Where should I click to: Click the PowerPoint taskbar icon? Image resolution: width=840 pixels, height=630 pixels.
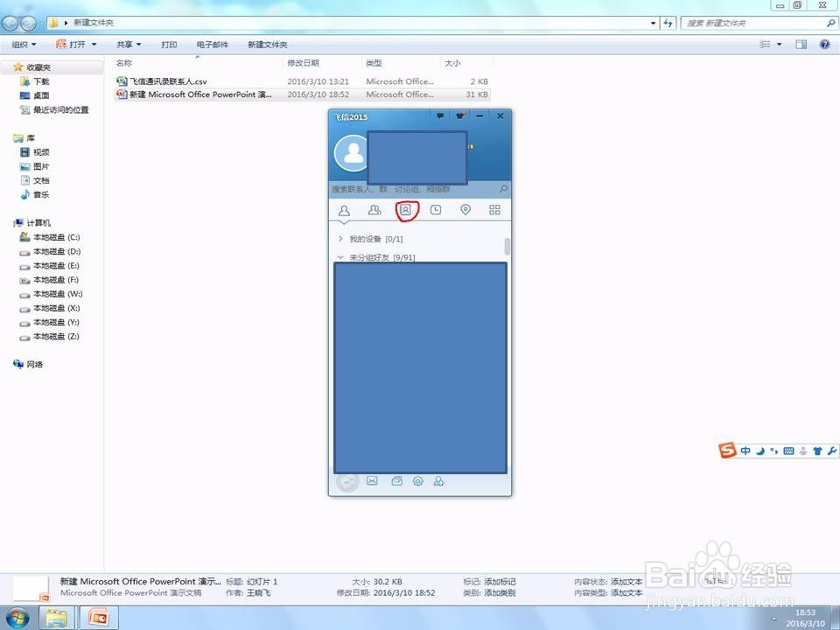(x=99, y=619)
